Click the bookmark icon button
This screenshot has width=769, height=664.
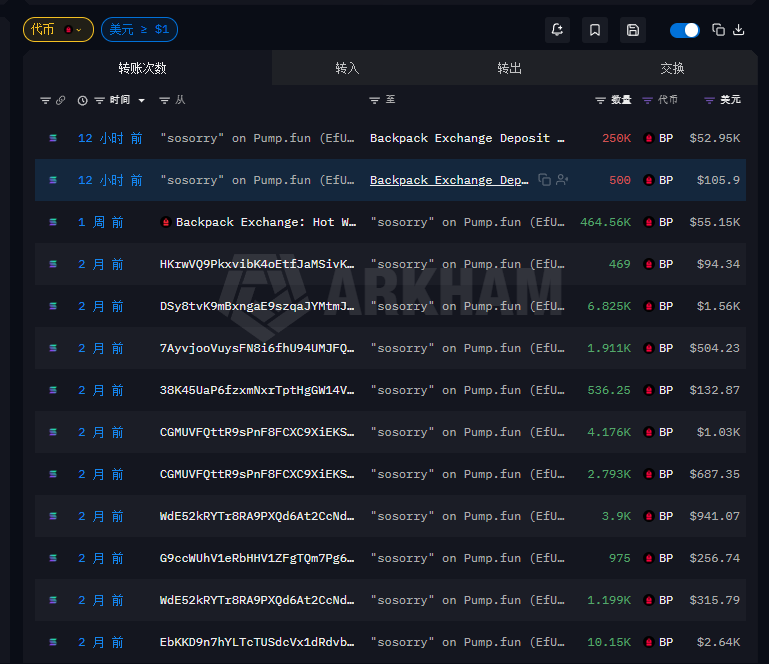(595, 30)
